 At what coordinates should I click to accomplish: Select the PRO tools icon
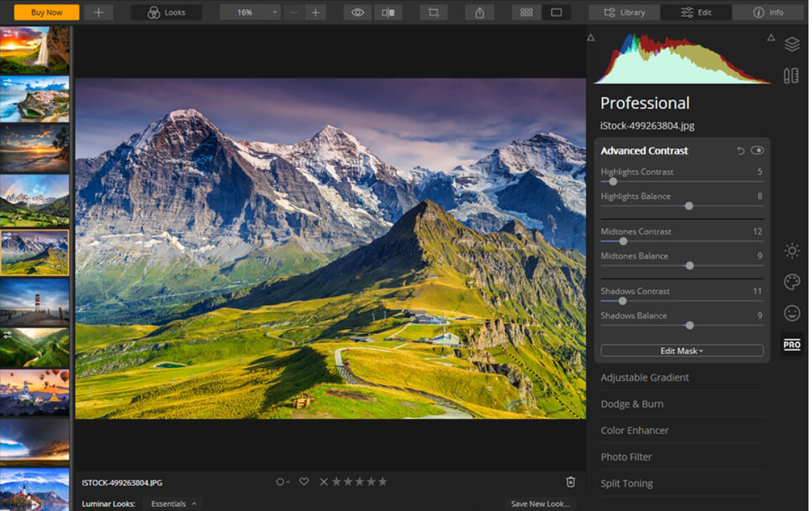[x=792, y=344]
